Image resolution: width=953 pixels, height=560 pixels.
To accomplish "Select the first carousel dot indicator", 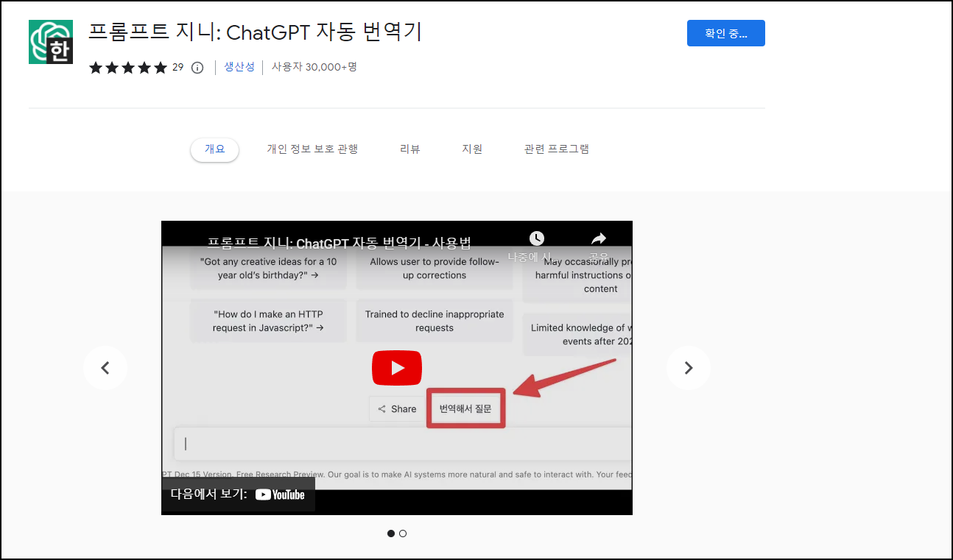I will pos(391,534).
